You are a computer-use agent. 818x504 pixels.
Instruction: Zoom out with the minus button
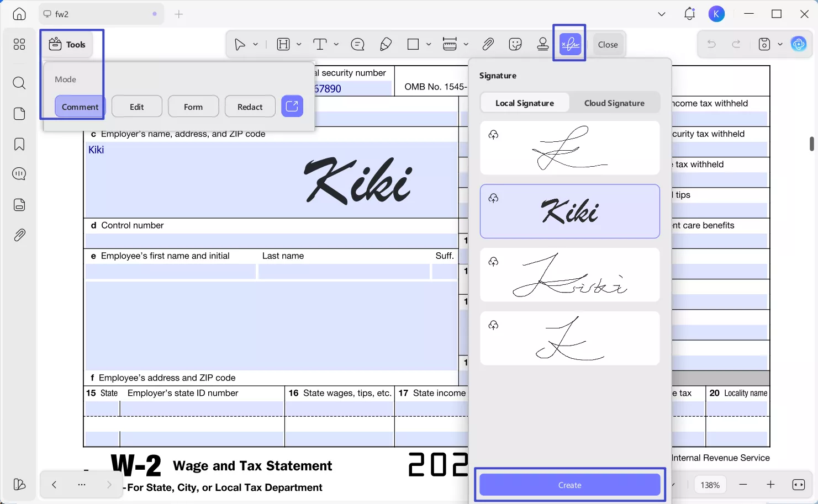point(743,485)
